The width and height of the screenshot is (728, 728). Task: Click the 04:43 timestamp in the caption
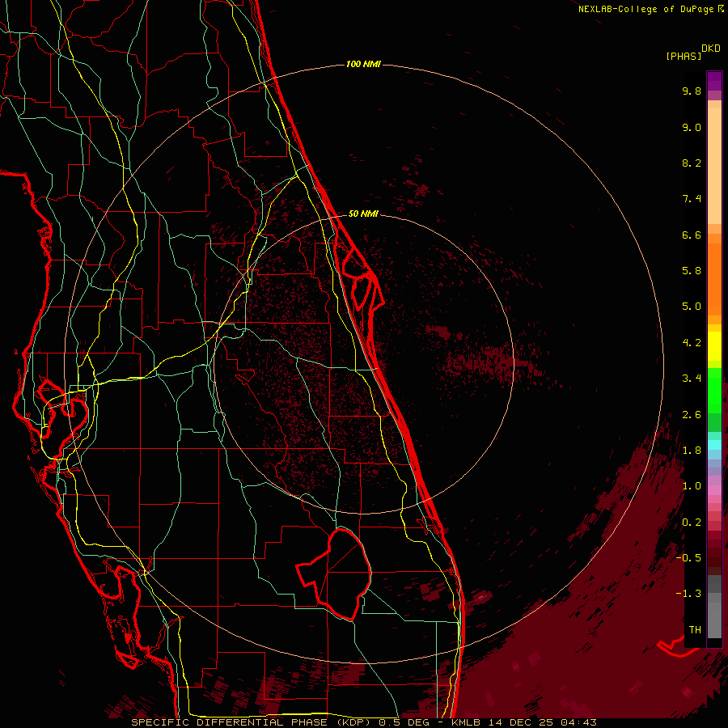coord(578,722)
